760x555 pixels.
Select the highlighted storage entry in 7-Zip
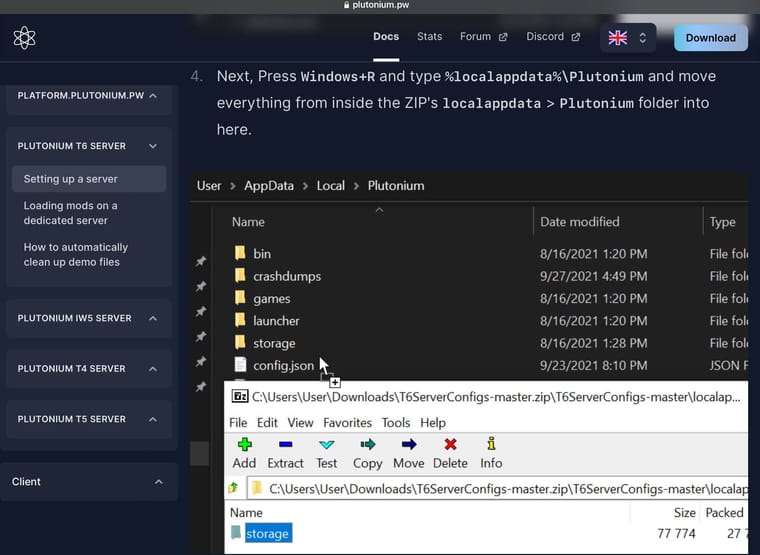point(269,533)
